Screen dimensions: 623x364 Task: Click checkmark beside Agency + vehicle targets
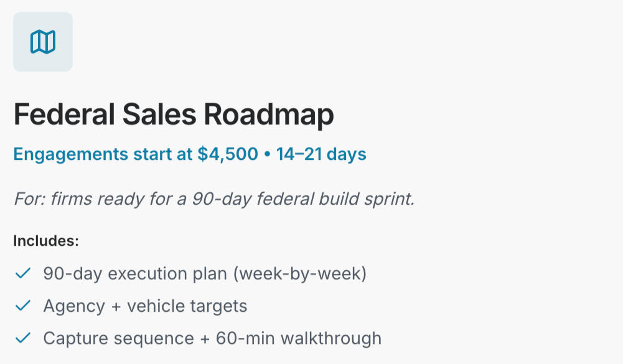23,306
